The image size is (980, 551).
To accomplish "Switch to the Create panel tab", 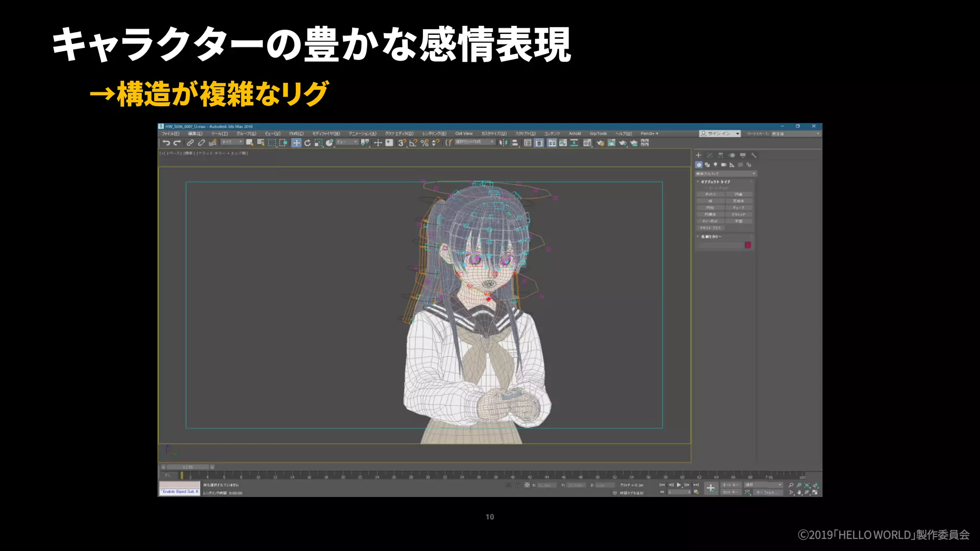I will [698, 155].
